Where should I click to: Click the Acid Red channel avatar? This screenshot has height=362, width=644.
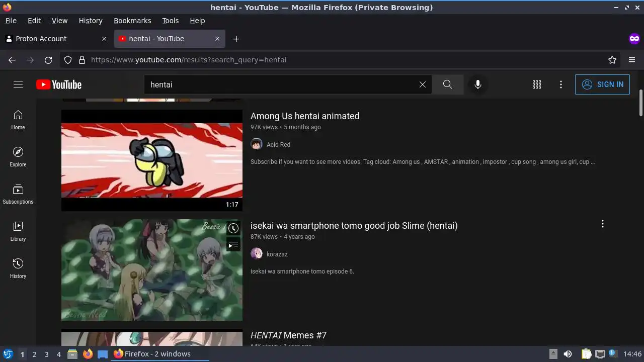pyautogui.click(x=257, y=144)
